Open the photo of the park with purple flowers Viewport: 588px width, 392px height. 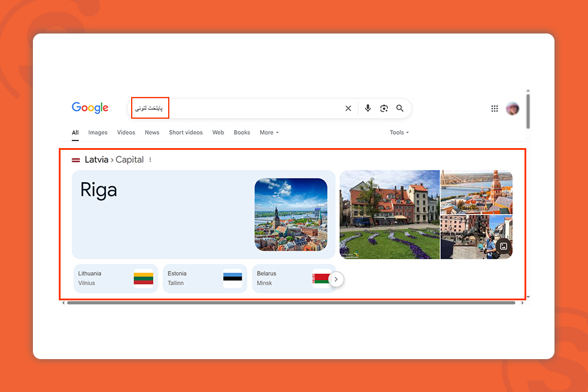click(390, 215)
